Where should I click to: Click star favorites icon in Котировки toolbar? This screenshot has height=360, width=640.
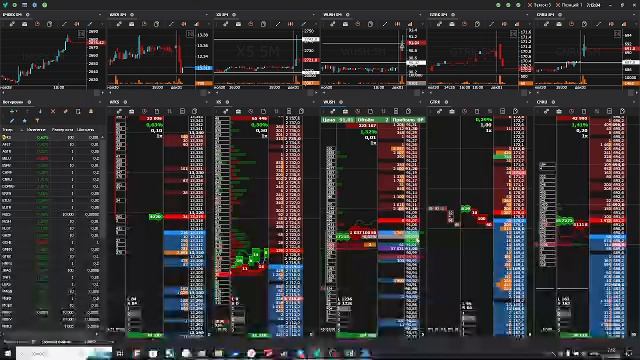click(x=24, y=120)
